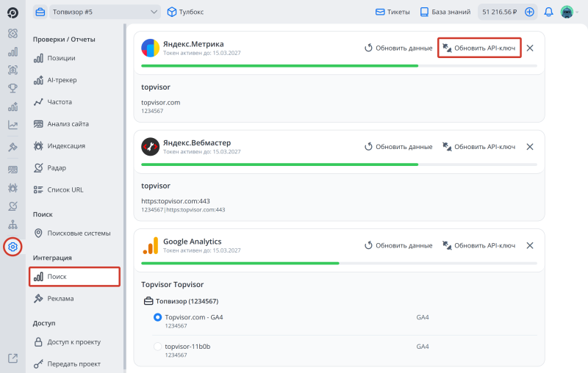Screen dimensions: 588x373
Task: Open the Топвизор #5 project dropdown
Action: pos(104,12)
